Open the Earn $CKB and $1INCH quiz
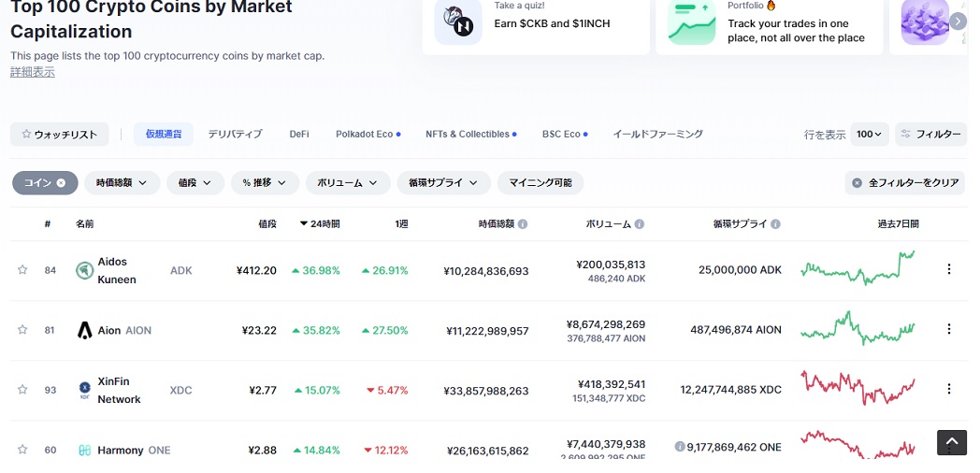980x473 pixels. (x=552, y=23)
